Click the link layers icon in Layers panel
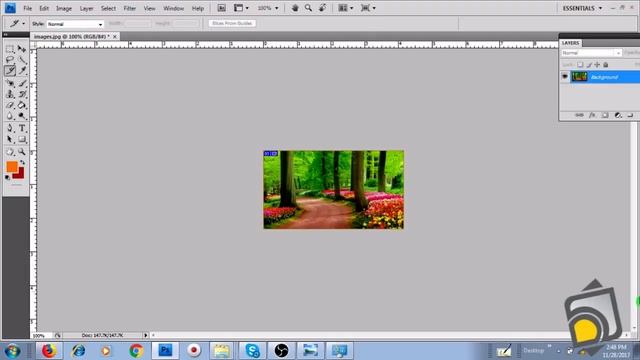Screen dimensions: 640x360 (579, 116)
